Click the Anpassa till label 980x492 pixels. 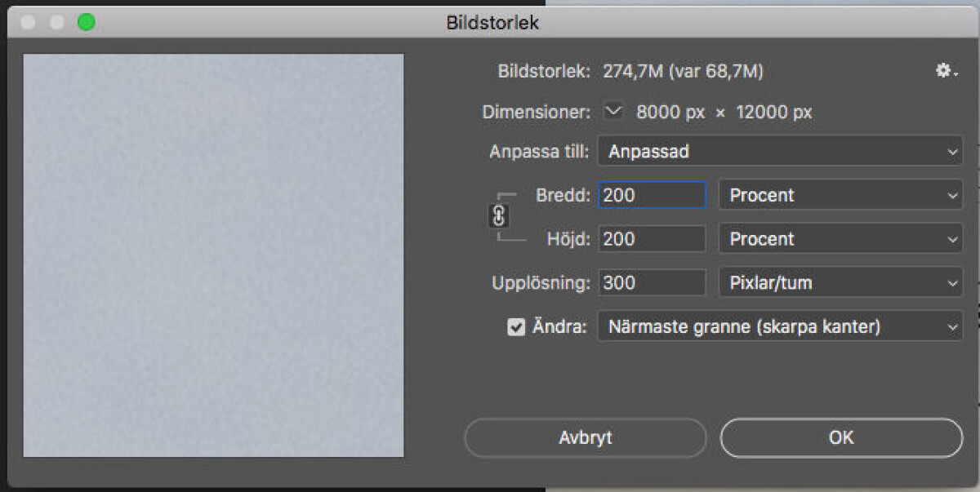[540, 153]
